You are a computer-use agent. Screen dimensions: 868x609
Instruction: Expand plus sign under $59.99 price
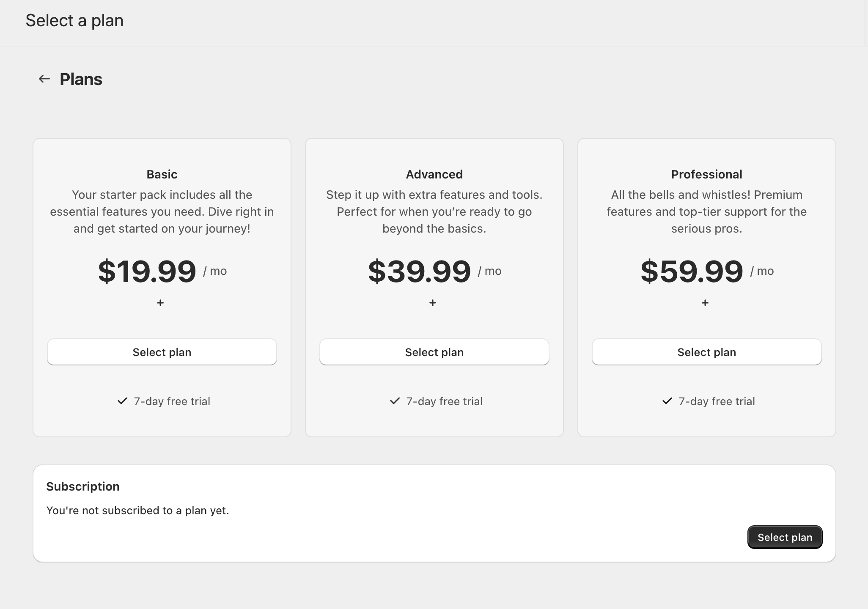(x=705, y=303)
